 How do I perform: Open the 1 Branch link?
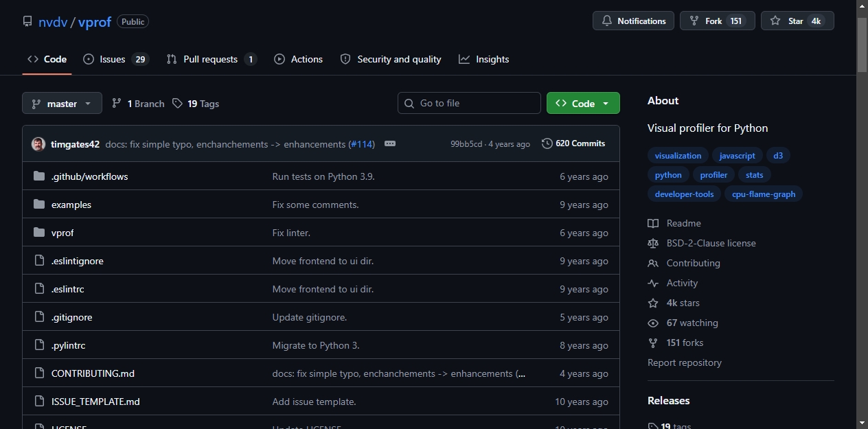[x=138, y=104]
